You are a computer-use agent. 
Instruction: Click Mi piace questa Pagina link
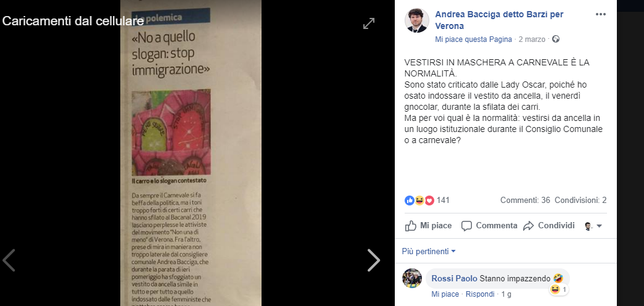point(473,39)
